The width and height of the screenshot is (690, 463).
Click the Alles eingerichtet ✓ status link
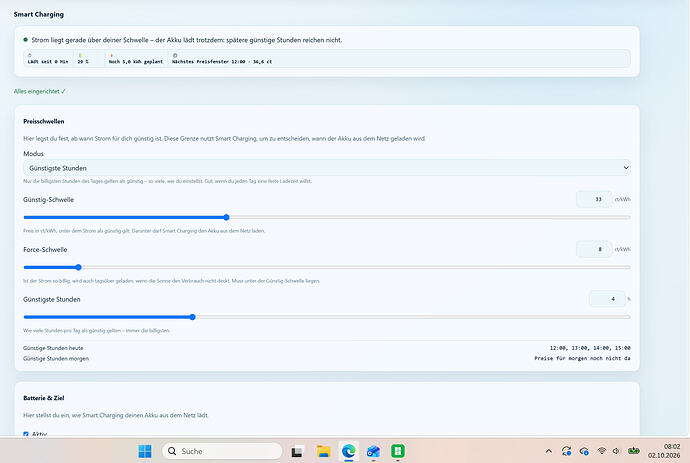pos(40,91)
